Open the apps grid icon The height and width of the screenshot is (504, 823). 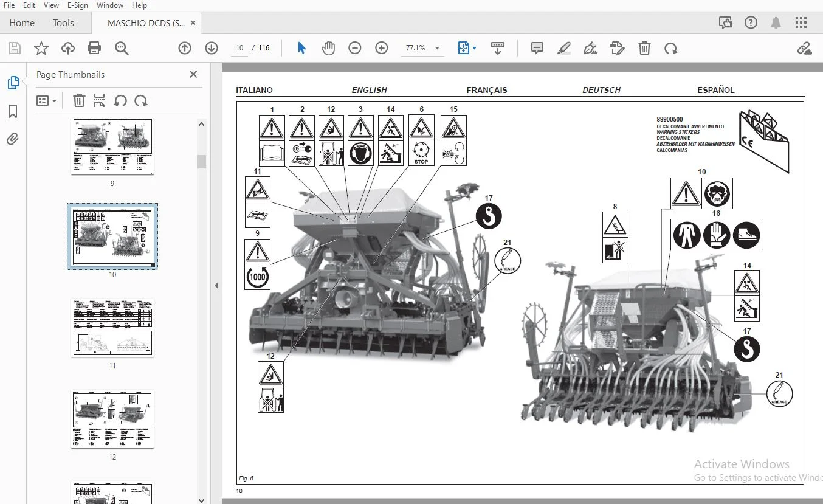(801, 23)
